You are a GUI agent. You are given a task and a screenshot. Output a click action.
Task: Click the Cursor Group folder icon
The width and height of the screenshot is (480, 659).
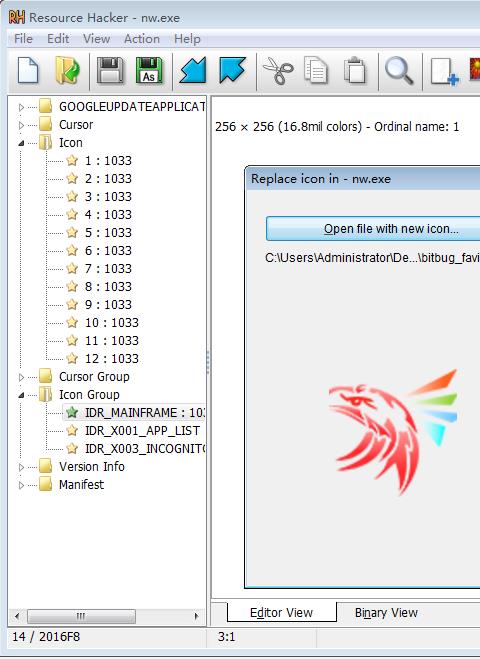[45, 377]
